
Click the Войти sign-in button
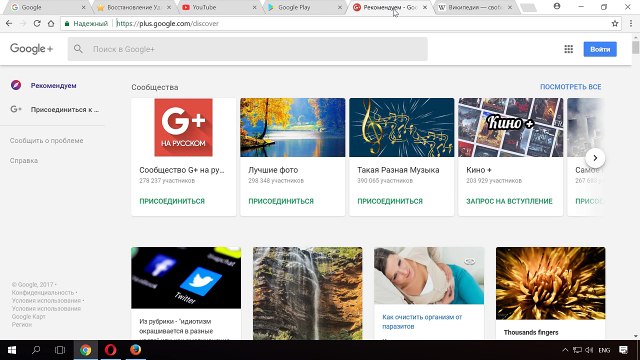pyautogui.click(x=600, y=49)
